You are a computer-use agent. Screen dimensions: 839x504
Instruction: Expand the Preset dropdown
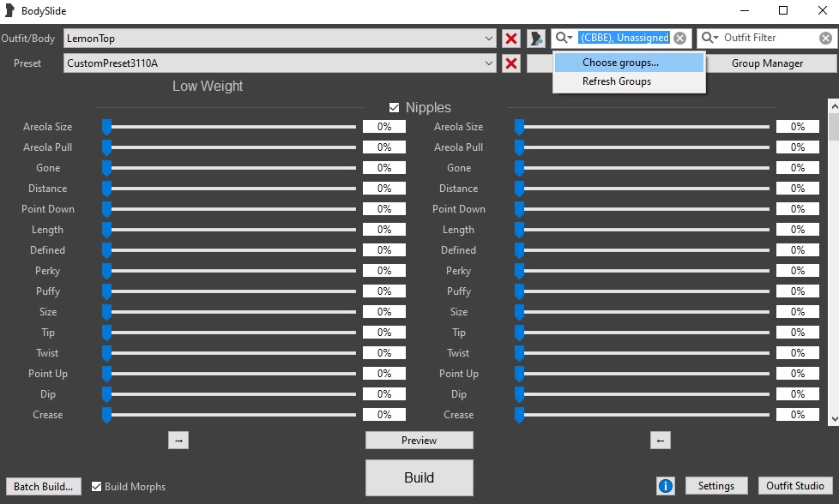point(489,63)
